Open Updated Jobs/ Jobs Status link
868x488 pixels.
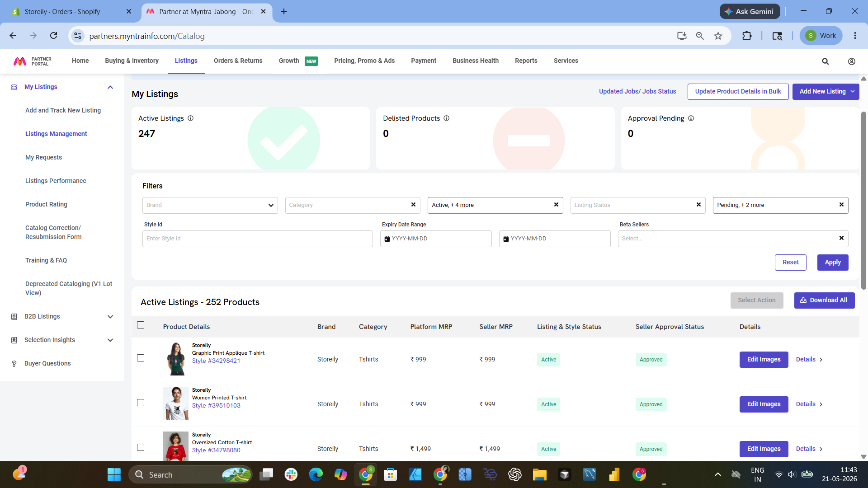click(x=637, y=91)
